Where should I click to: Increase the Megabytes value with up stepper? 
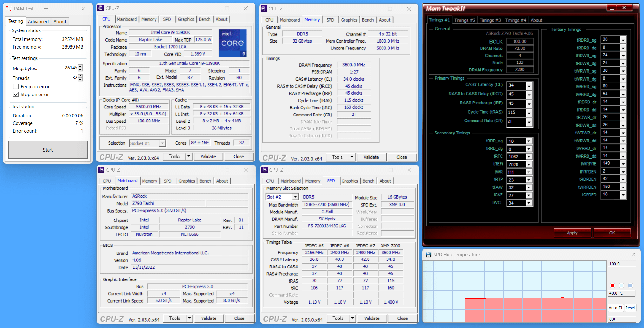tap(80, 66)
